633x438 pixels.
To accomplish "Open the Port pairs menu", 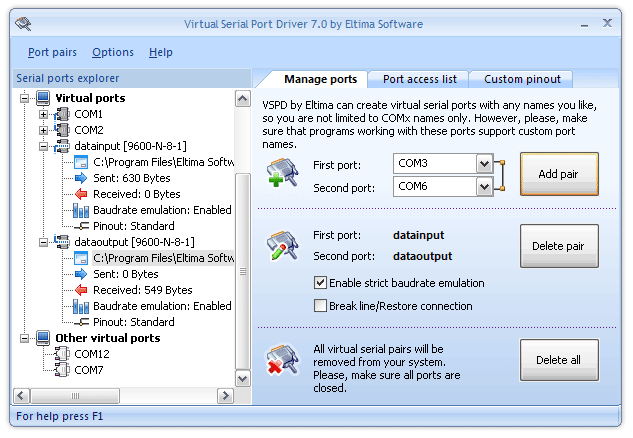I will tap(52, 52).
